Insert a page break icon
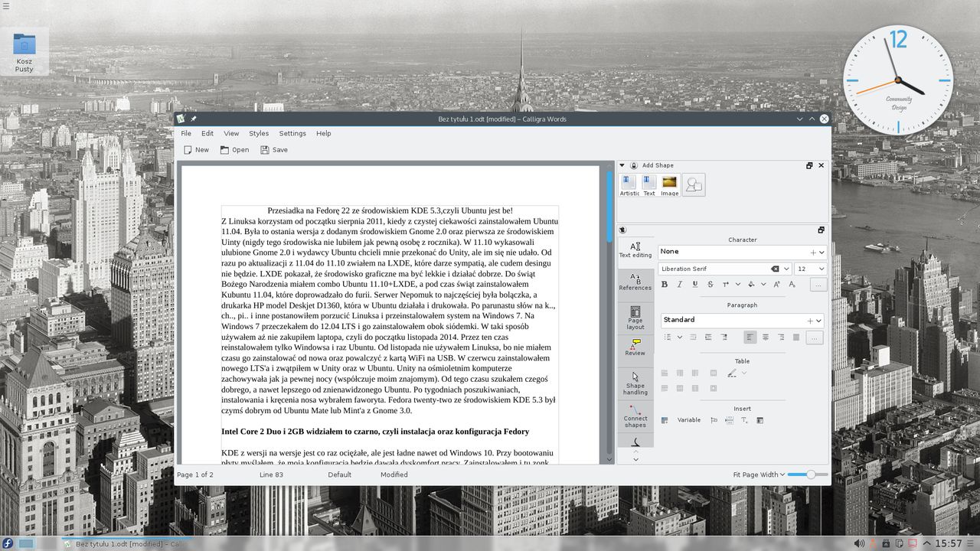Viewport: 980px width, 551px height. (x=729, y=420)
